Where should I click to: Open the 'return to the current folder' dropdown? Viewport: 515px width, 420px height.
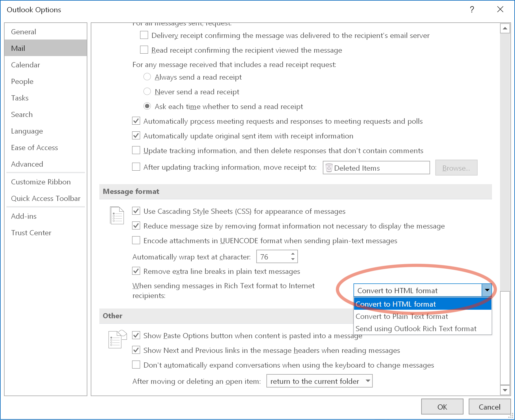tap(368, 381)
